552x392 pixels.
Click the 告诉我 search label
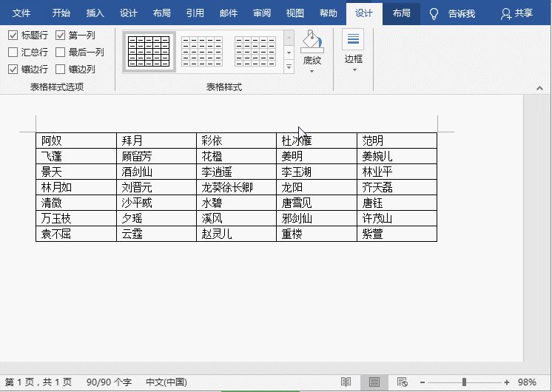click(462, 14)
